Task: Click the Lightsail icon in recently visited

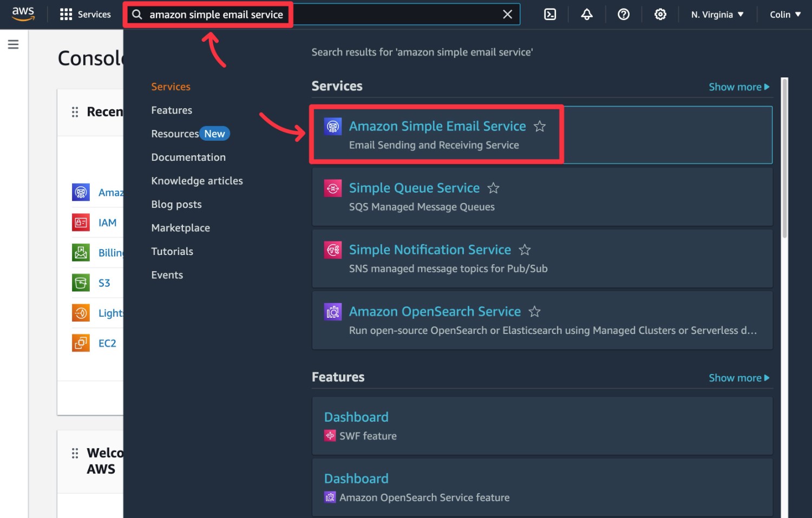Action: click(81, 313)
